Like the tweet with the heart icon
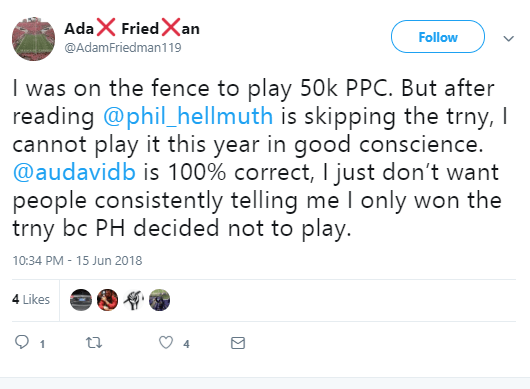530x389 pixels. (166, 342)
